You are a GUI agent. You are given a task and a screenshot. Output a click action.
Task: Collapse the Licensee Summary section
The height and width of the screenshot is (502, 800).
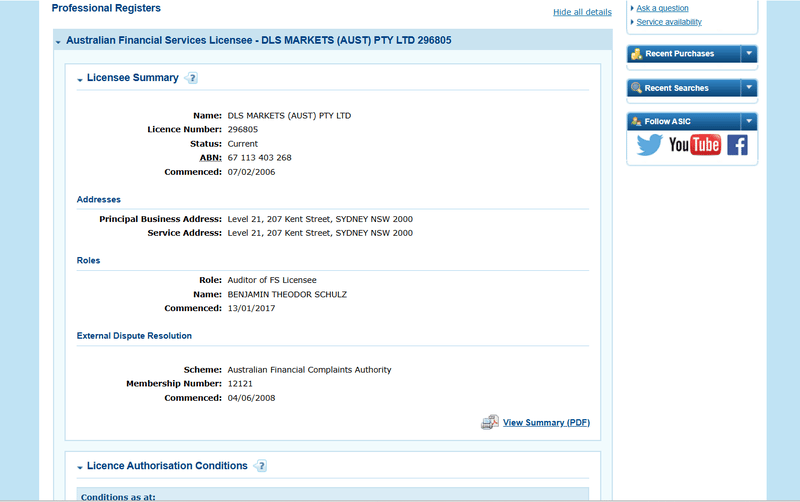click(x=80, y=80)
